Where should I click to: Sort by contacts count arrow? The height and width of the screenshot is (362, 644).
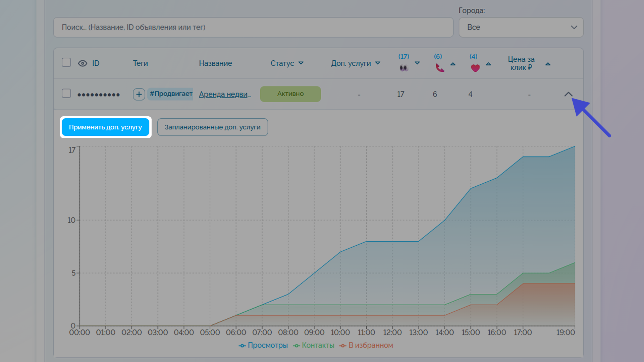pos(453,64)
